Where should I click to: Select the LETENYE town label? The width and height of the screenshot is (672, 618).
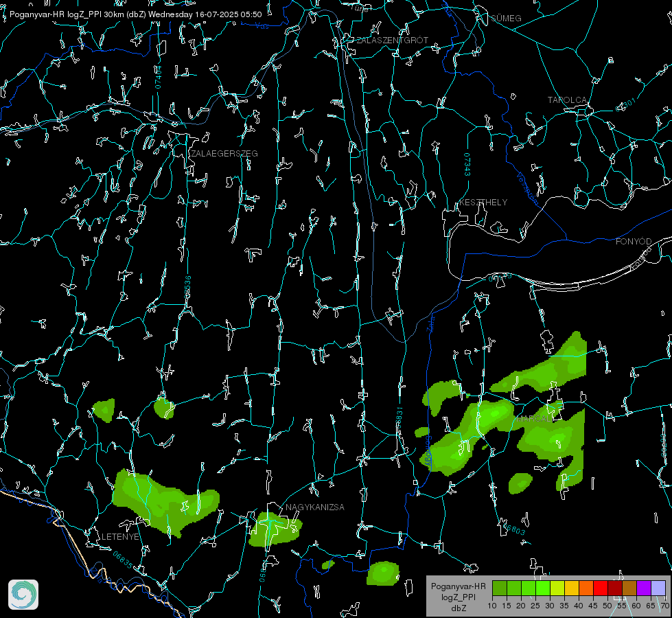tap(120, 537)
